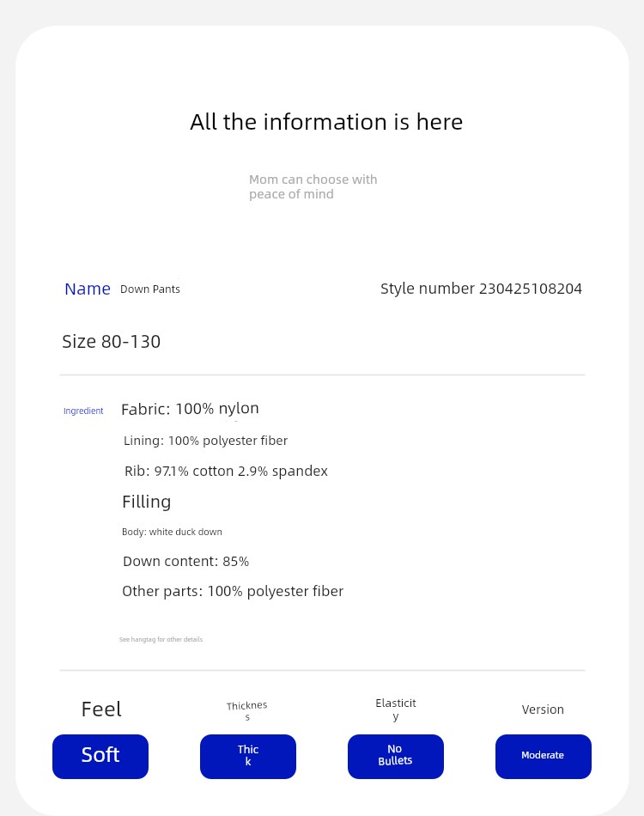
Task: Choose the Moderate button
Action: [544, 756]
